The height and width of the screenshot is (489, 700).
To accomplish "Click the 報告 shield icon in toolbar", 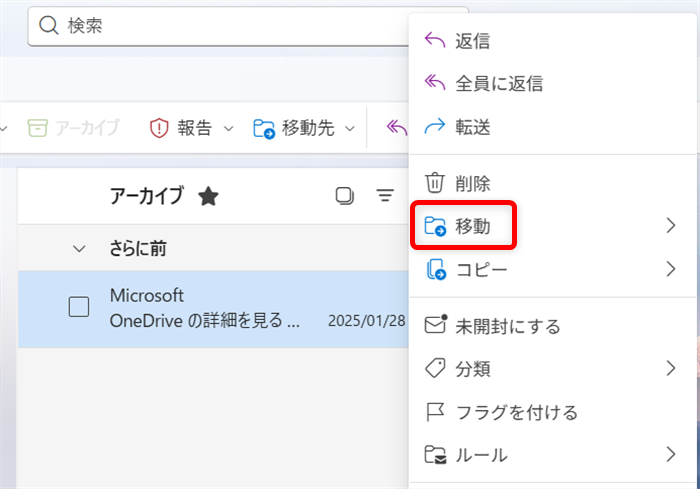I will click(158, 128).
